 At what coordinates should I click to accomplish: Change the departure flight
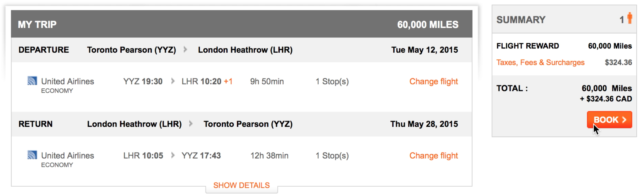click(433, 82)
